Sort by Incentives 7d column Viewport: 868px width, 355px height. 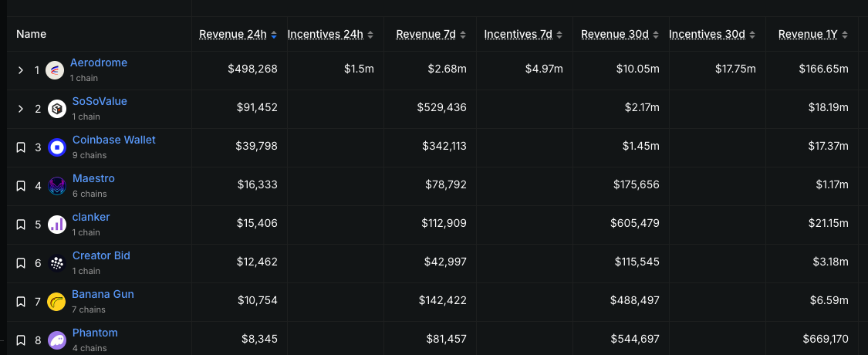click(x=524, y=34)
